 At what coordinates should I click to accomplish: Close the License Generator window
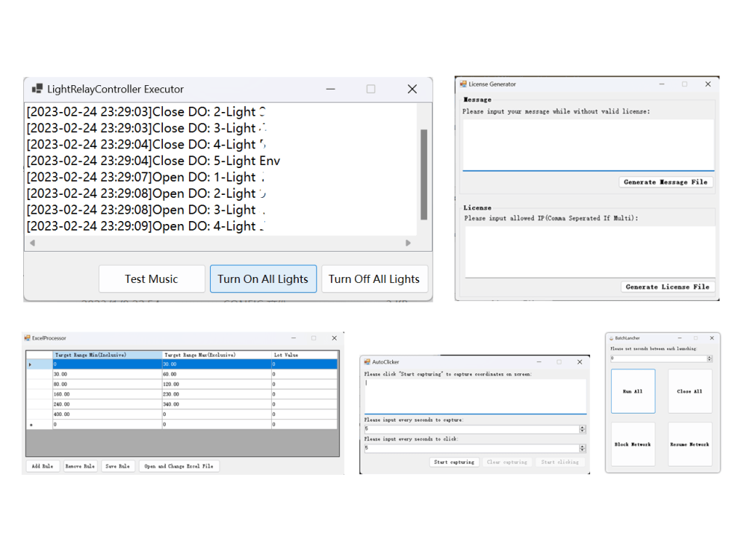pos(708,84)
